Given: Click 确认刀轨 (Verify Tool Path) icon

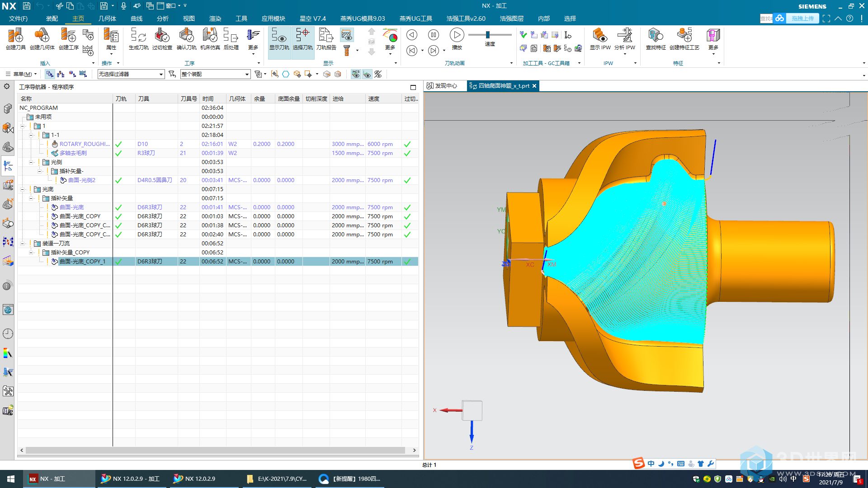Looking at the screenshot, I should [186, 39].
